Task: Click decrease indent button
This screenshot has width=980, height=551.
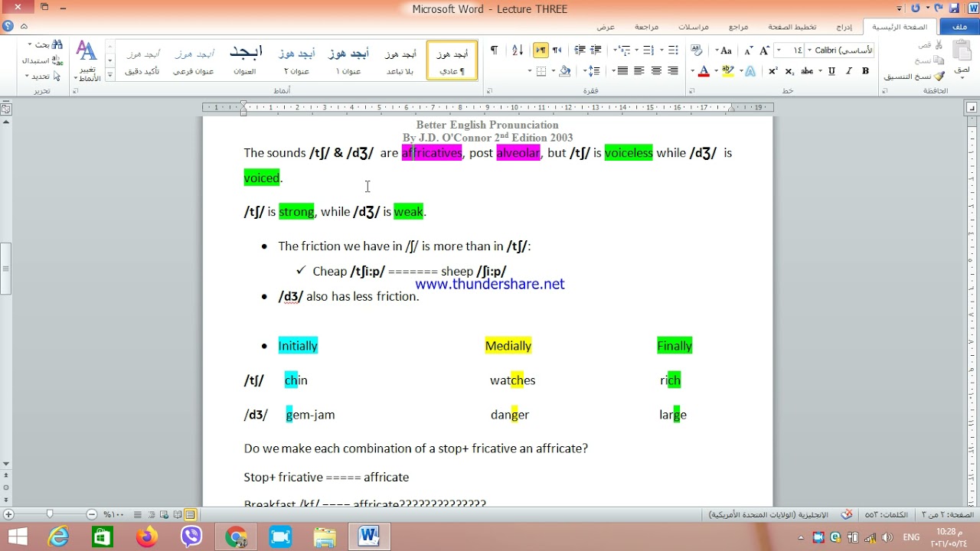Action: tap(596, 51)
